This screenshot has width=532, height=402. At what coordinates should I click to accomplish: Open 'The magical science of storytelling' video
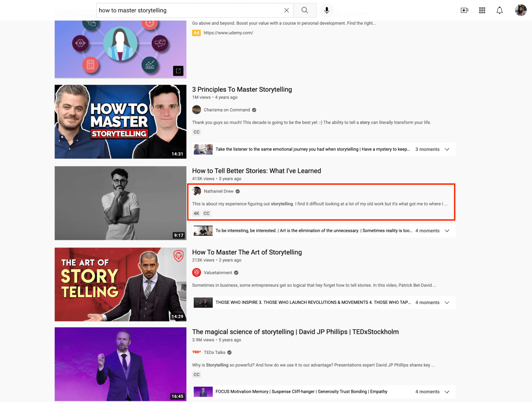point(295,332)
